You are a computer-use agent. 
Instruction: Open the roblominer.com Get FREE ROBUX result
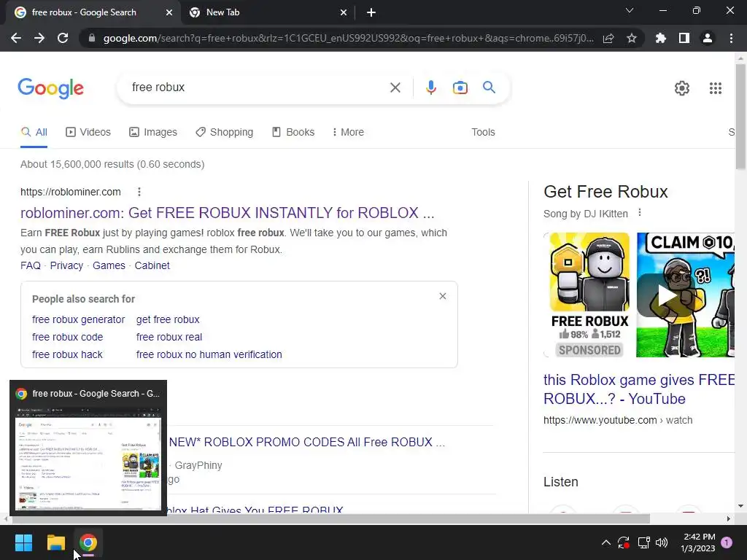[228, 213]
